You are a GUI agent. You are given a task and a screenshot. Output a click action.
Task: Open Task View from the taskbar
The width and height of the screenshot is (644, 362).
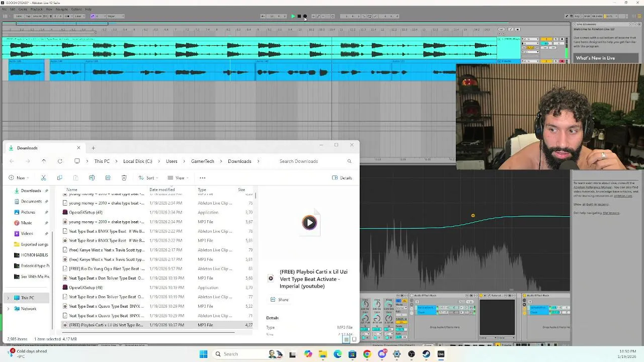(292, 354)
